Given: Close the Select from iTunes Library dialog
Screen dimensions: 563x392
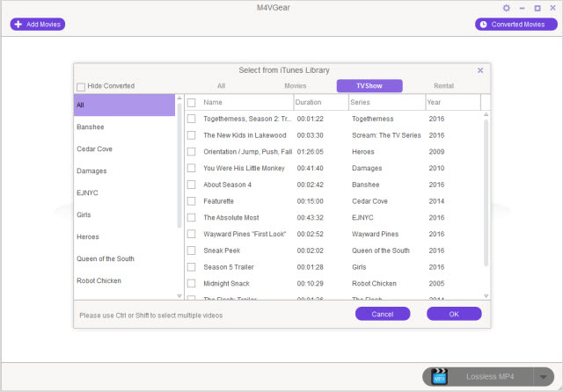Looking at the screenshot, I should coord(480,70).
